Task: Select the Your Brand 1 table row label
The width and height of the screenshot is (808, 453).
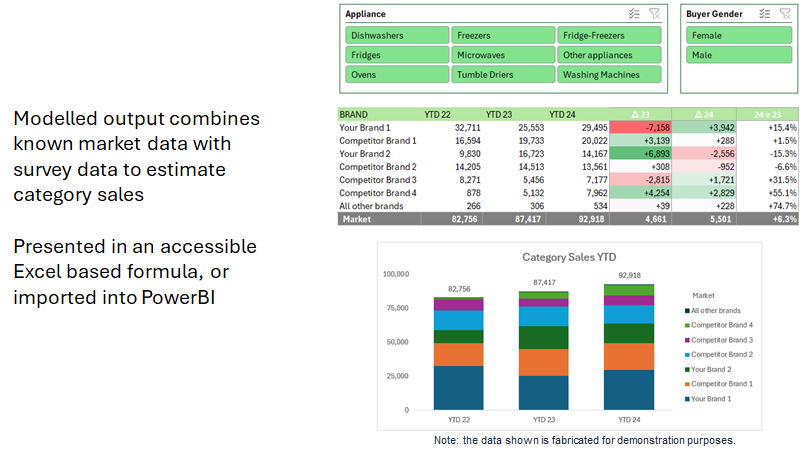Action: click(365, 127)
